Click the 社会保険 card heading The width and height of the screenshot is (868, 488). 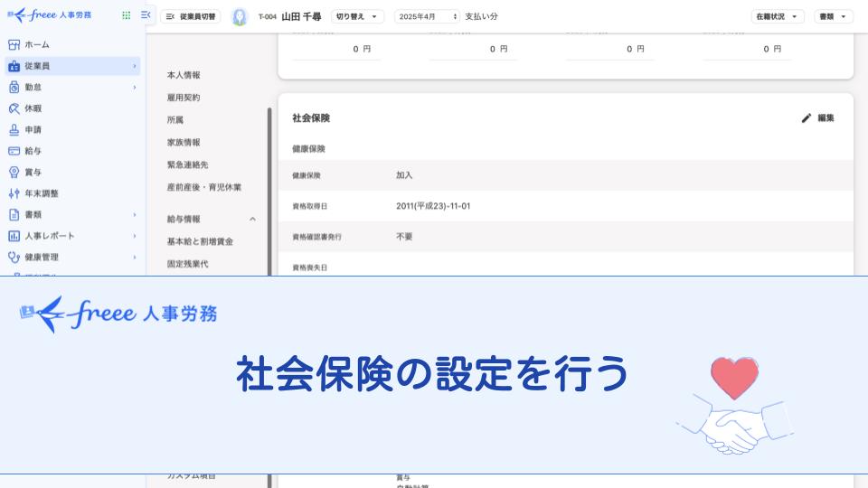[311, 117]
